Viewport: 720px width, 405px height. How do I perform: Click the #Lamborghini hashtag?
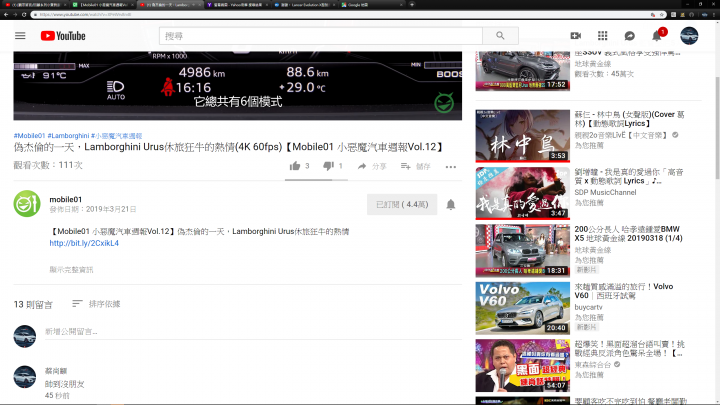[68, 136]
